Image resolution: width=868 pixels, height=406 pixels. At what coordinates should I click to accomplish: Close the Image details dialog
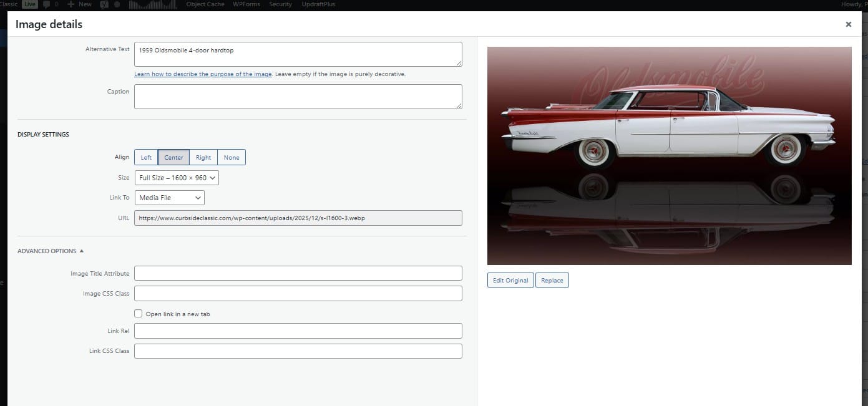pos(848,24)
